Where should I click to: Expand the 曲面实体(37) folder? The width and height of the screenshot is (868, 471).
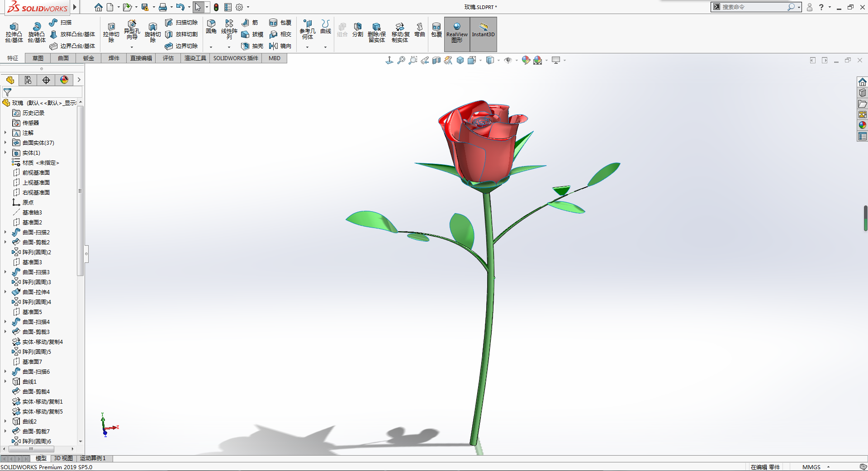[x=5, y=143]
